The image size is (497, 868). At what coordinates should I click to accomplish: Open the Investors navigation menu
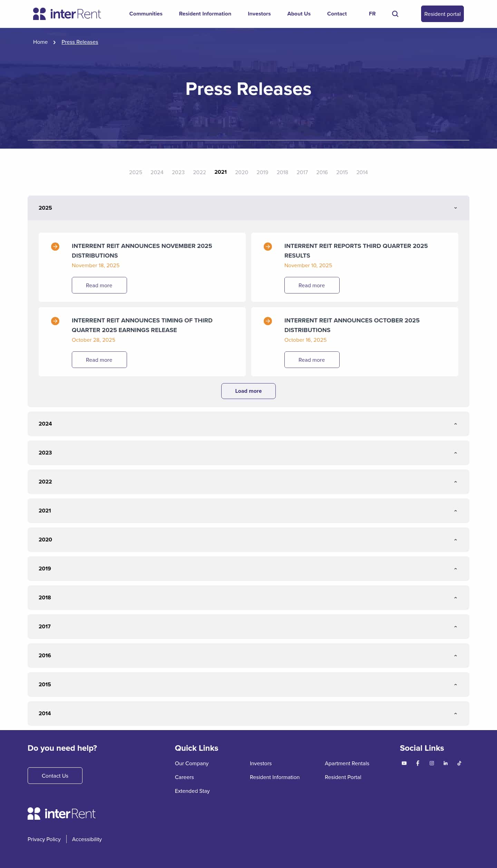(x=259, y=14)
